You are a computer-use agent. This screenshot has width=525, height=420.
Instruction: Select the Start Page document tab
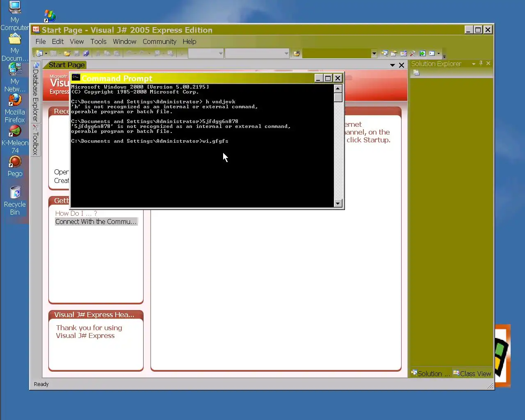tap(66, 65)
